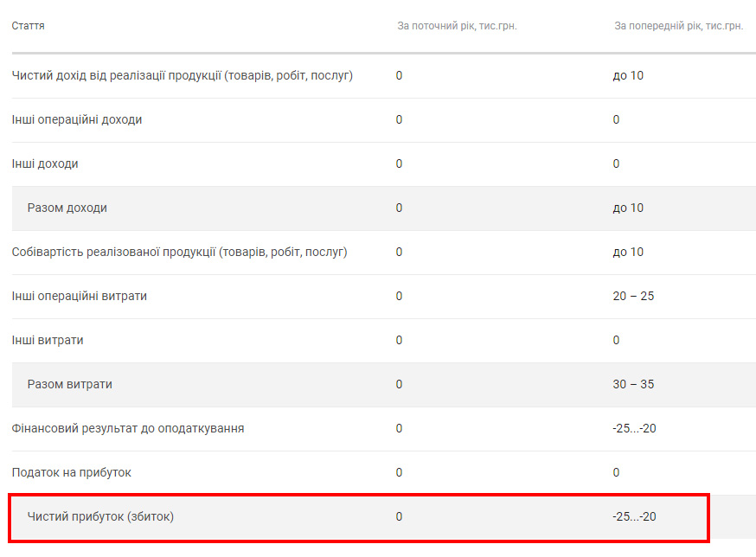Click previous-year value 'до 10' for 'Чистий дохід'
This screenshot has width=756, height=557.
tap(628, 75)
